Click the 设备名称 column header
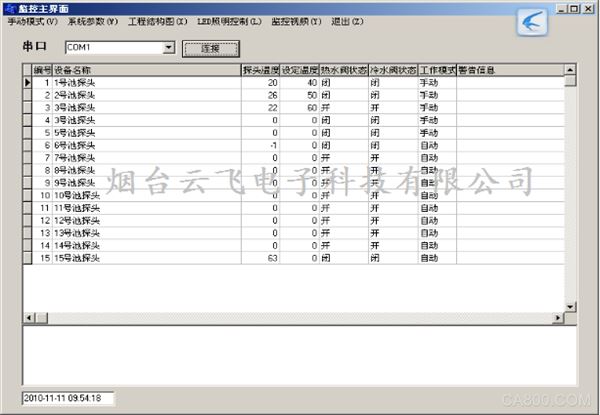Image resolution: width=600 pixels, height=415 pixels. 147,70
